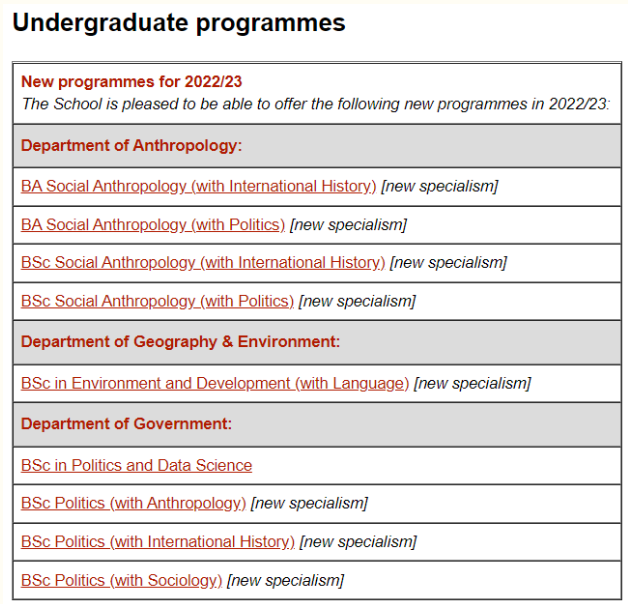628x604 pixels.
Task: Click "[new specialism]" beside BSc Politics (with Anthropology)
Action: [x=309, y=503]
